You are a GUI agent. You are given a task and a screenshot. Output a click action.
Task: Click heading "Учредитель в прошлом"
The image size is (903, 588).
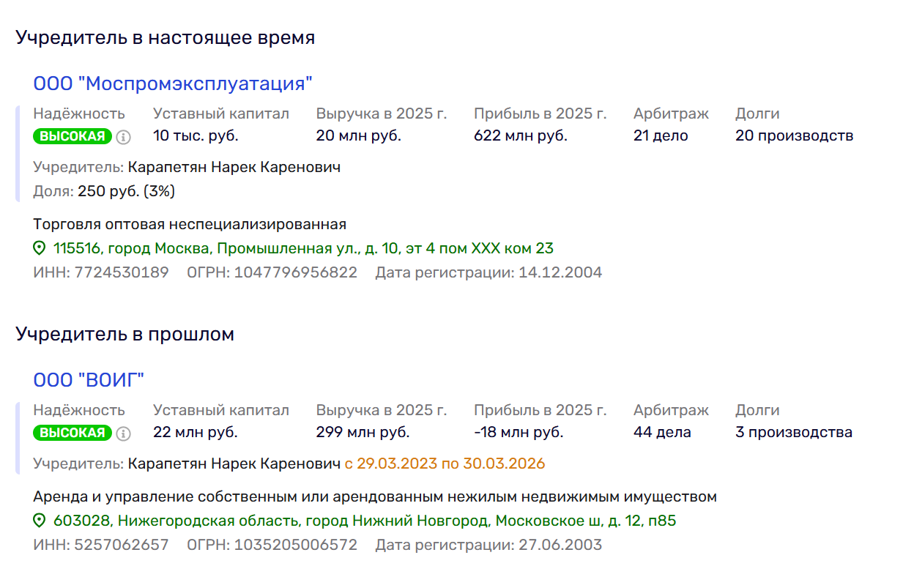pyautogui.click(x=125, y=335)
